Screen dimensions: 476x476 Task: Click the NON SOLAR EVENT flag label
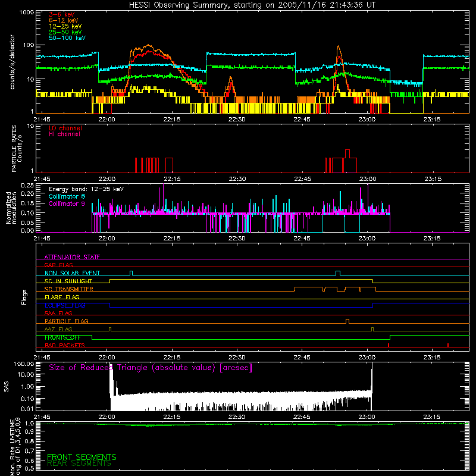[72, 273]
